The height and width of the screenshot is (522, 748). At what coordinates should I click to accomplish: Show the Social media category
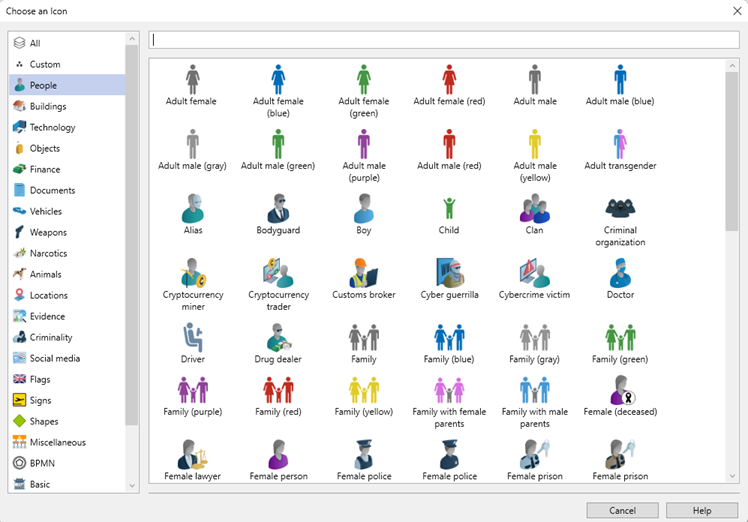[x=54, y=359]
